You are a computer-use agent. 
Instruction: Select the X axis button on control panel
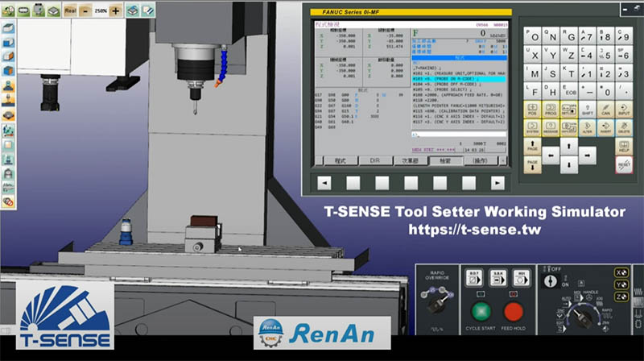pyautogui.click(x=621, y=272)
